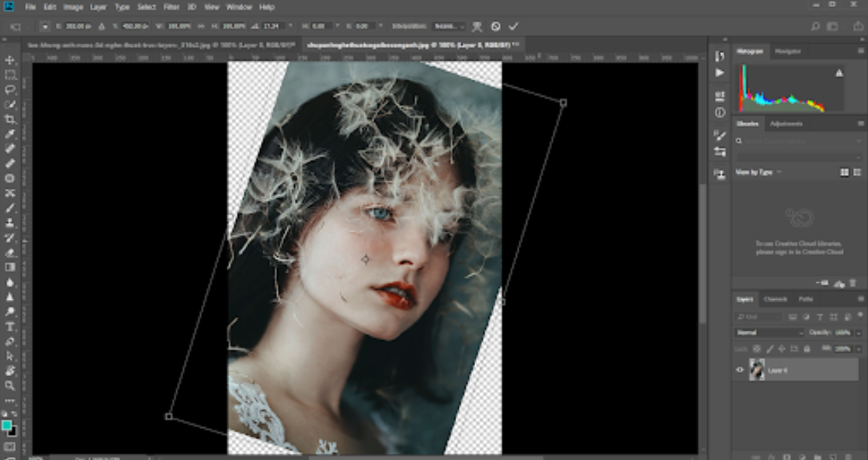Screen dimensions: 868x460
Task: Open the Normal blend mode dropdown
Action: tap(768, 333)
